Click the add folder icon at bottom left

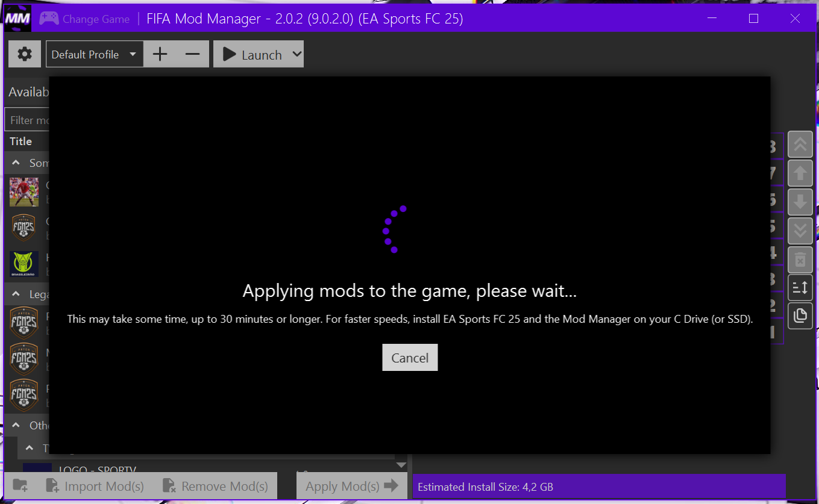[20, 486]
